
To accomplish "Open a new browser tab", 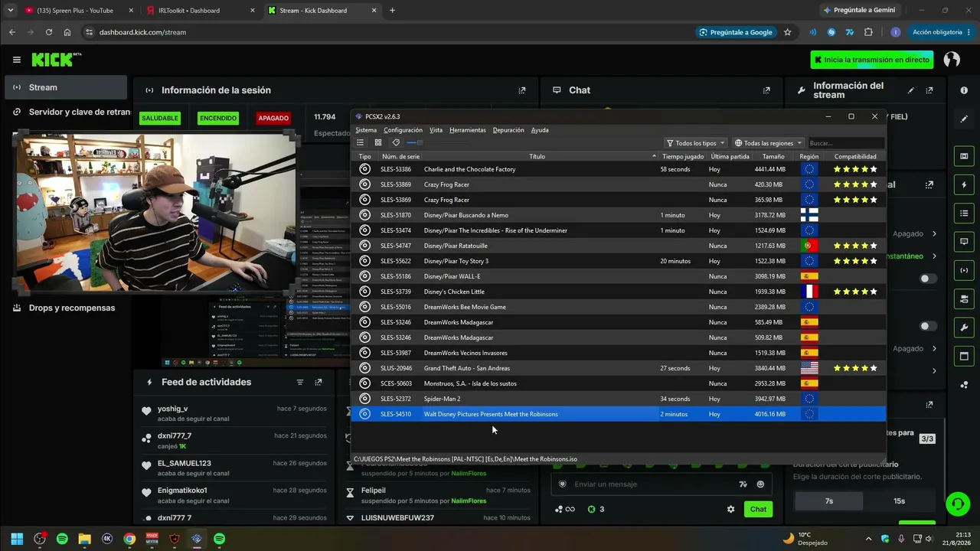I will (392, 11).
